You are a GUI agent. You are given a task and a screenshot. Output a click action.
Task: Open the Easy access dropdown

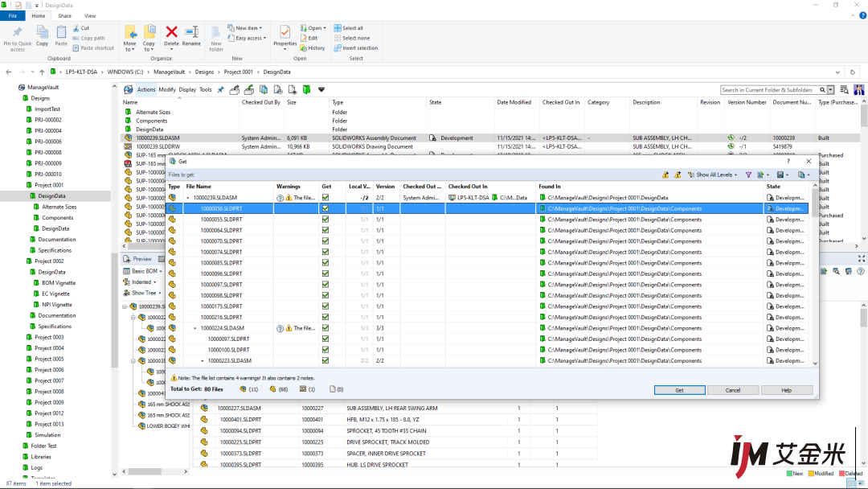[247, 39]
